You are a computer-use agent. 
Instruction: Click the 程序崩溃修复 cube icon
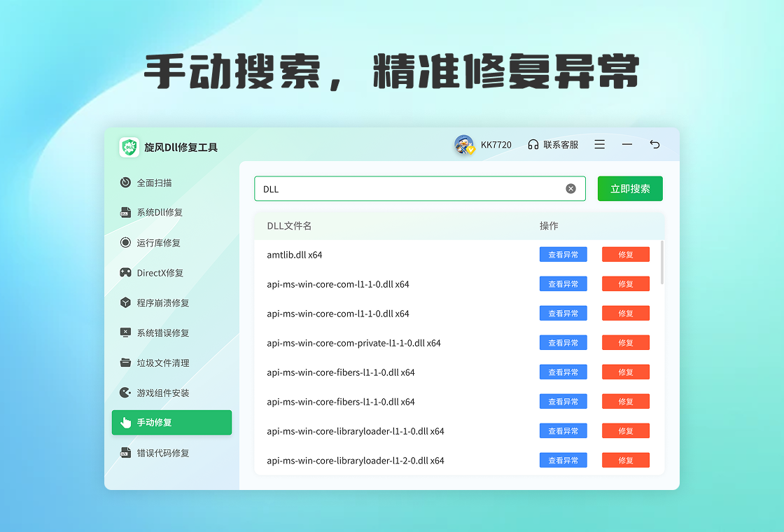coord(125,303)
